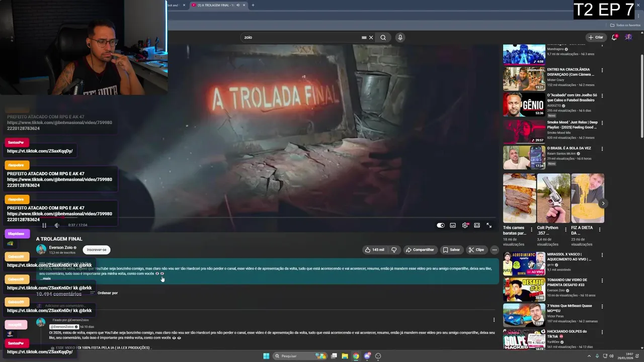Screen dimensions: 644x362
Task: Open 'Todos os favoritos' bookmarks folder
Action: [625, 25]
